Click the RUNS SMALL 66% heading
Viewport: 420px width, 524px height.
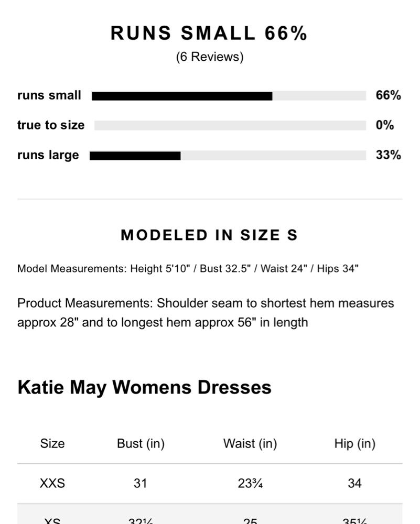click(x=209, y=33)
